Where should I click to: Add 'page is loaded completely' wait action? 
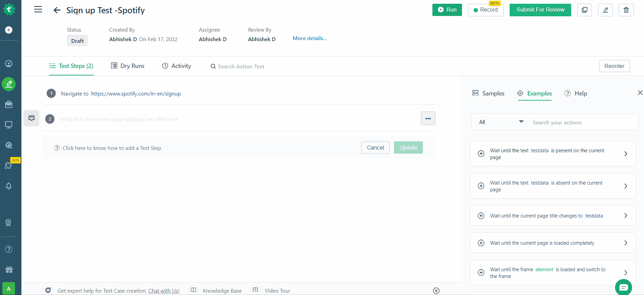(x=481, y=243)
